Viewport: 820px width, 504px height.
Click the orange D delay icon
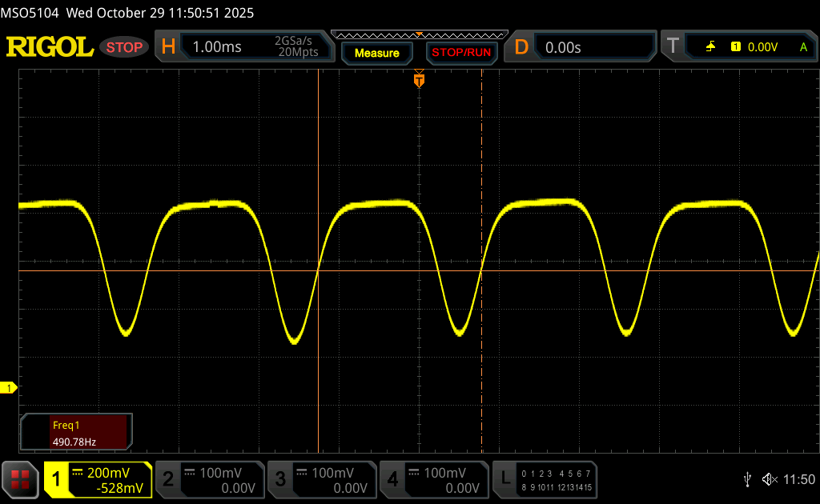pyautogui.click(x=521, y=47)
